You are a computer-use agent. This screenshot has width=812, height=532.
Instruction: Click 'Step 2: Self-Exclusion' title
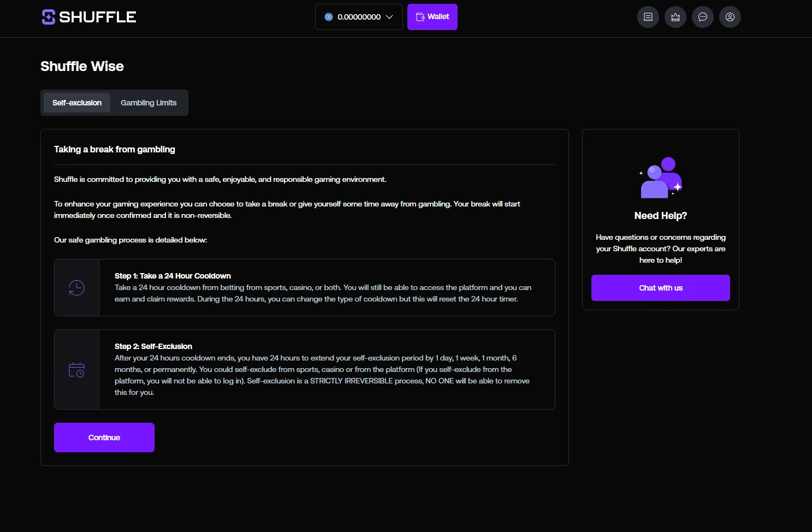click(x=153, y=346)
